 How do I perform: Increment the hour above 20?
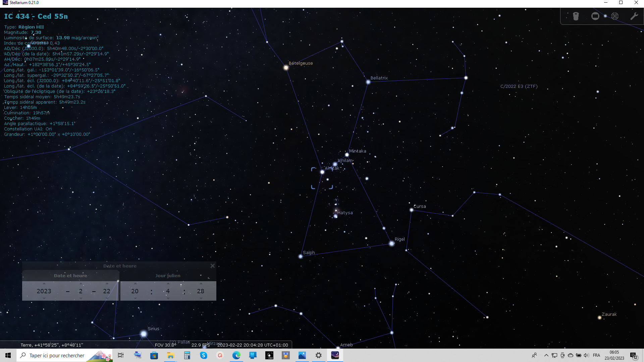coord(135,284)
